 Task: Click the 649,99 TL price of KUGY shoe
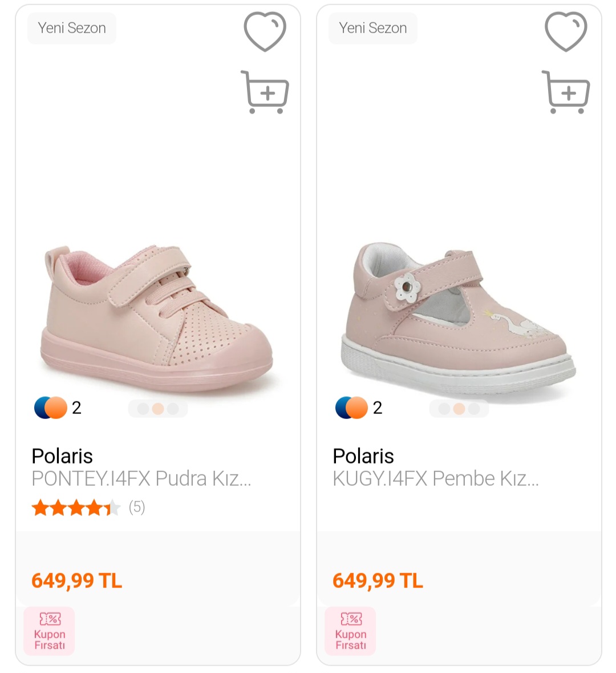click(x=378, y=581)
